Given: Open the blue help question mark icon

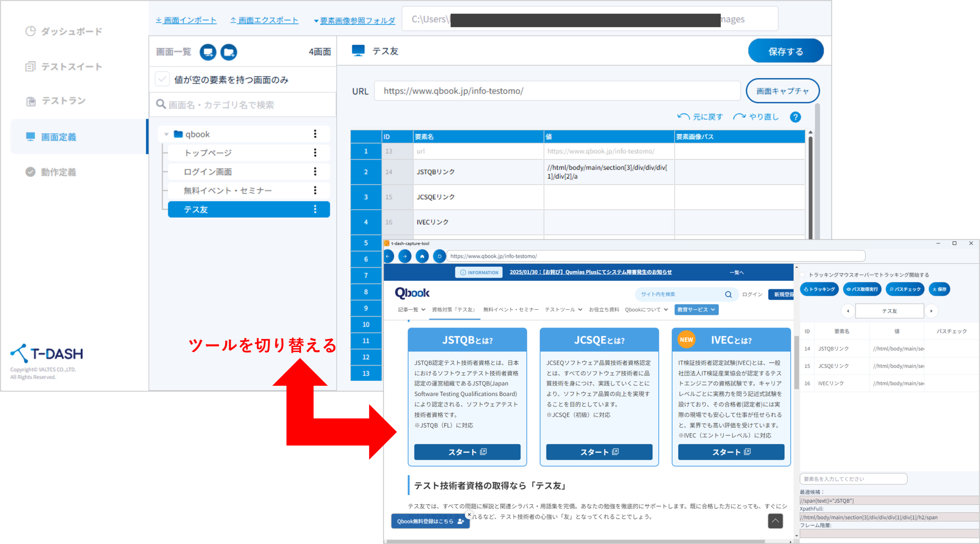Looking at the screenshot, I should [795, 117].
